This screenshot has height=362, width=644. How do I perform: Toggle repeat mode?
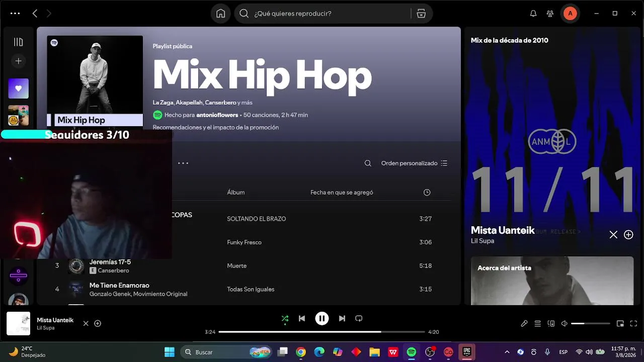coord(359,318)
